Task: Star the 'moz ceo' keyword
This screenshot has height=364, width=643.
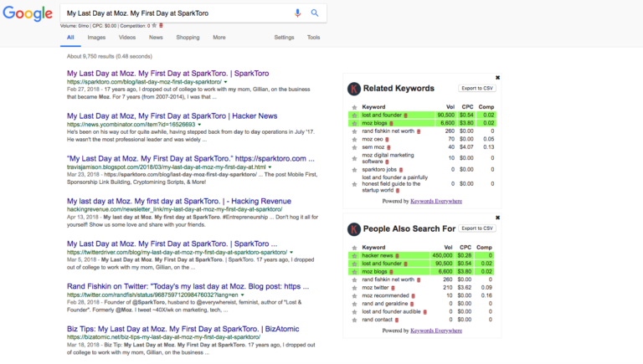Action: 354,140
